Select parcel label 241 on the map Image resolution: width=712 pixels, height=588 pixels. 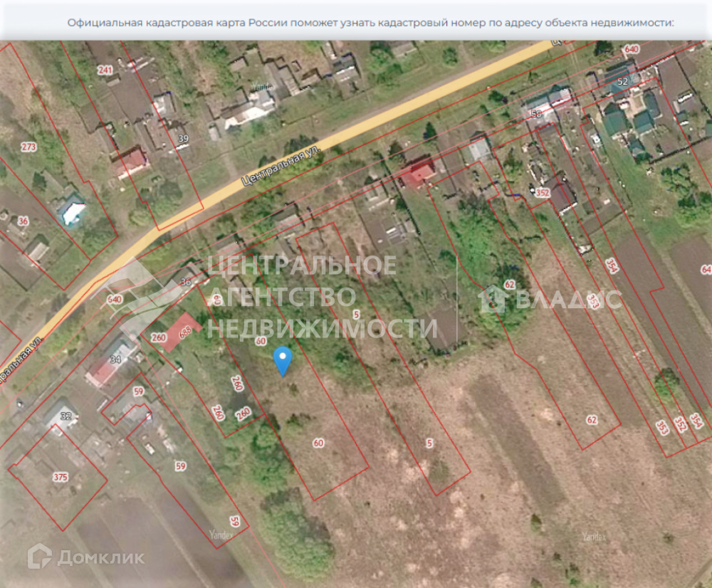point(105,70)
